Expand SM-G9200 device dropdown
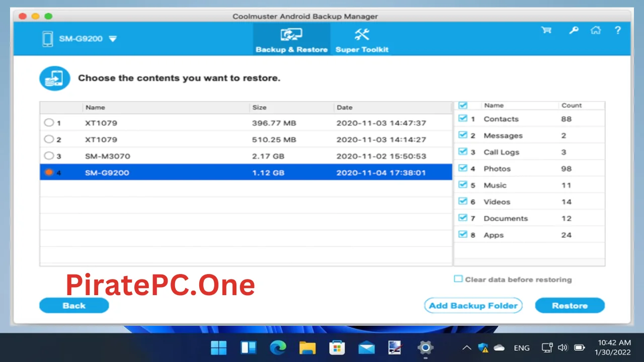644x362 pixels. click(x=113, y=39)
